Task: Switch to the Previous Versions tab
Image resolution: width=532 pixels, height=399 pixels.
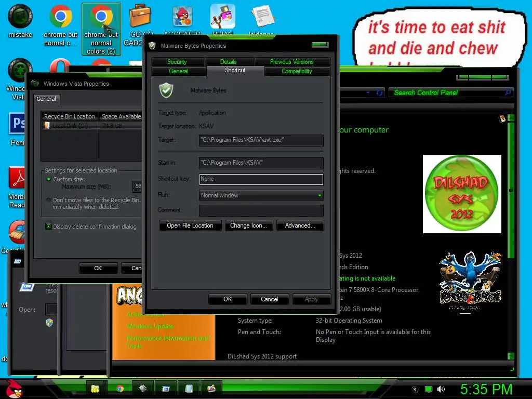Action: pyautogui.click(x=292, y=62)
